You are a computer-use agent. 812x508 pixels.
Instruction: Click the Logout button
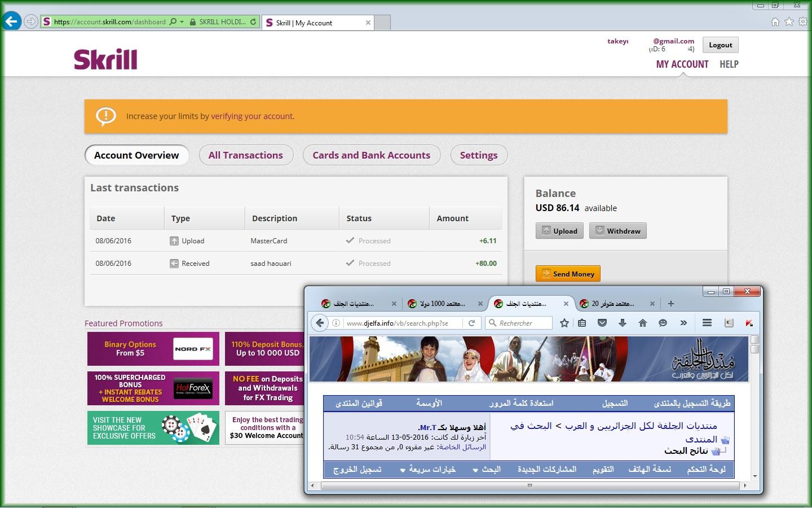pyautogui.click(x=720, y=45)
